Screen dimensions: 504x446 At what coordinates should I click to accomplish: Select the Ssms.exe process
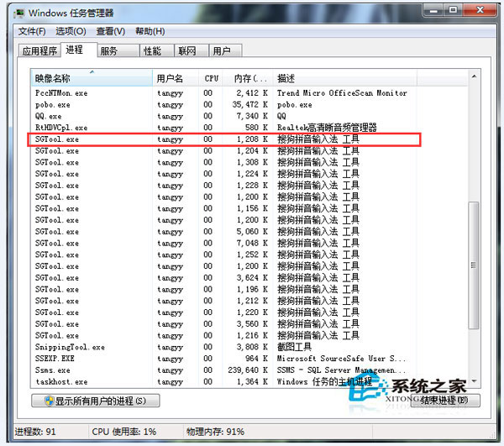pos(224,370)
